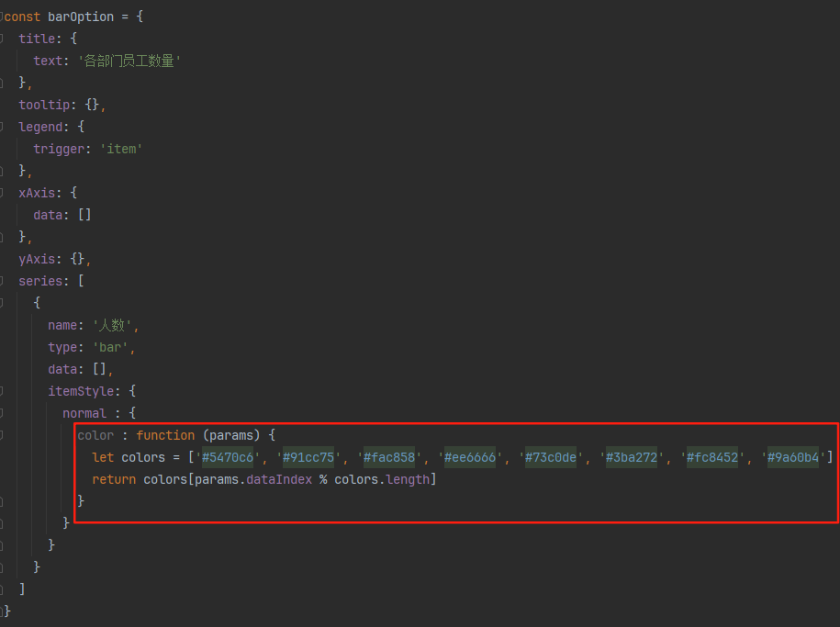
Task: Click the series property key
Action: coord(40,281)
